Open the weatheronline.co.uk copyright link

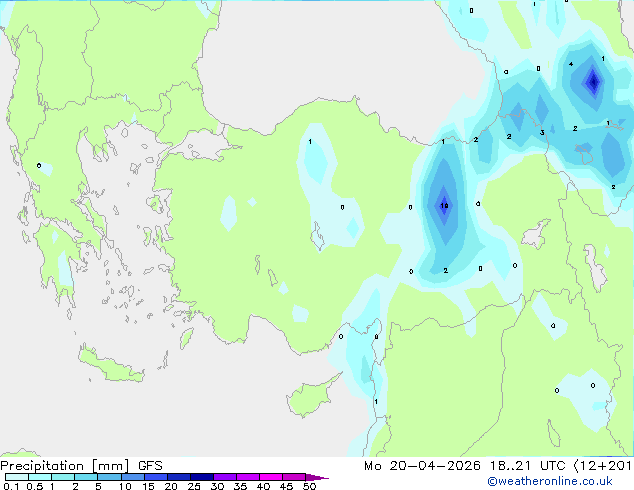tap(550, 481)
